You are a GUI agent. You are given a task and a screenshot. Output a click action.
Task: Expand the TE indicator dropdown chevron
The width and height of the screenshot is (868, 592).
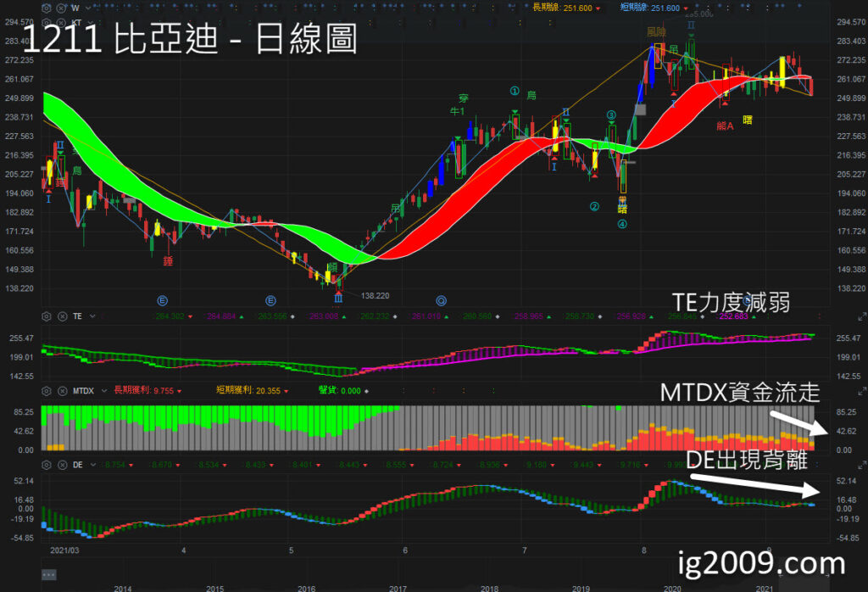(92, 316)
